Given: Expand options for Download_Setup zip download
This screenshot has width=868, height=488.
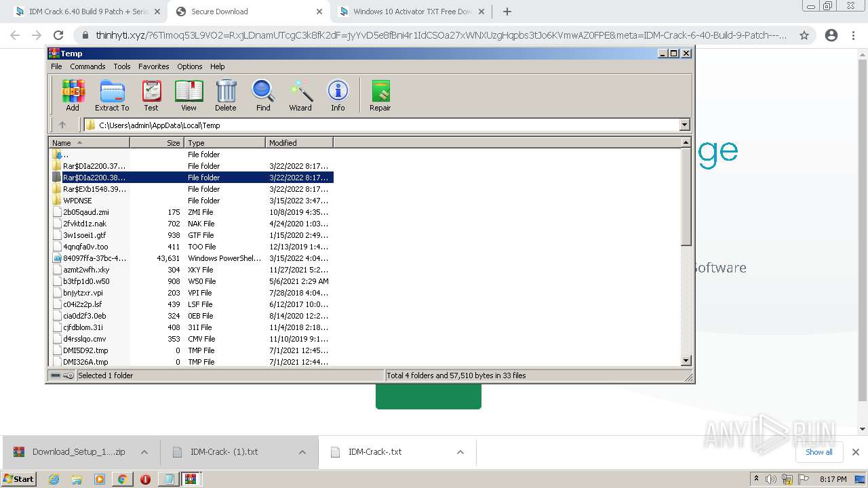Looking at the screenshot, I should tap(144, 452).
